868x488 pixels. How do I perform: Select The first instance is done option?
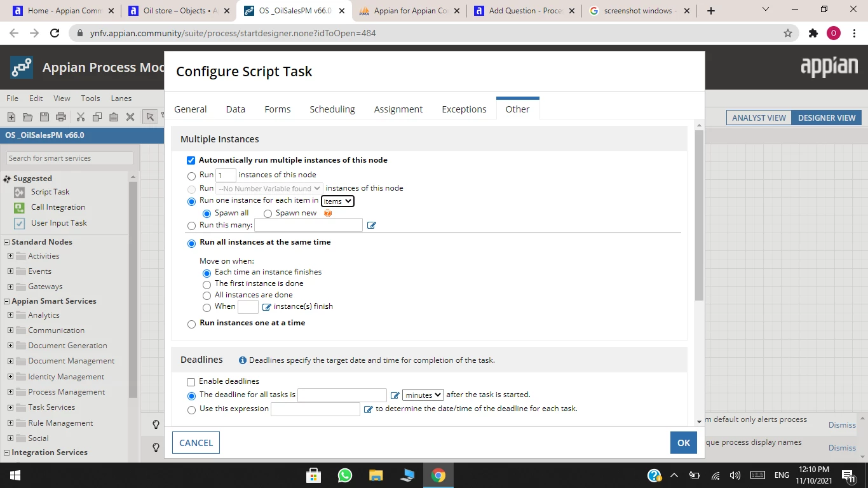pos(207,285)
